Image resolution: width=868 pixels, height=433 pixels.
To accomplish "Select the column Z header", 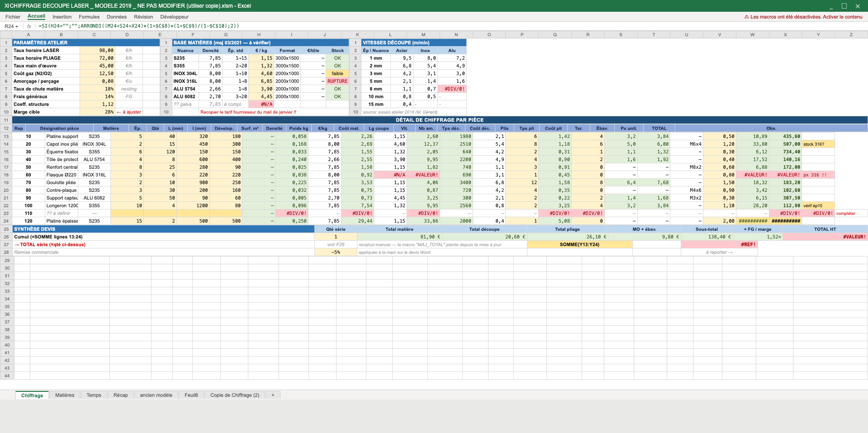I will coord(851,34).
